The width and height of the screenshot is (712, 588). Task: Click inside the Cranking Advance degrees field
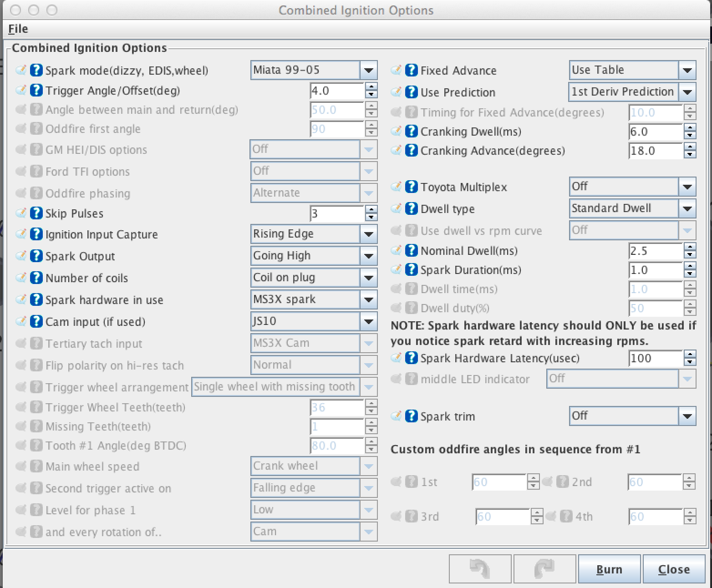pyautogui.click(x=655, y=151)
